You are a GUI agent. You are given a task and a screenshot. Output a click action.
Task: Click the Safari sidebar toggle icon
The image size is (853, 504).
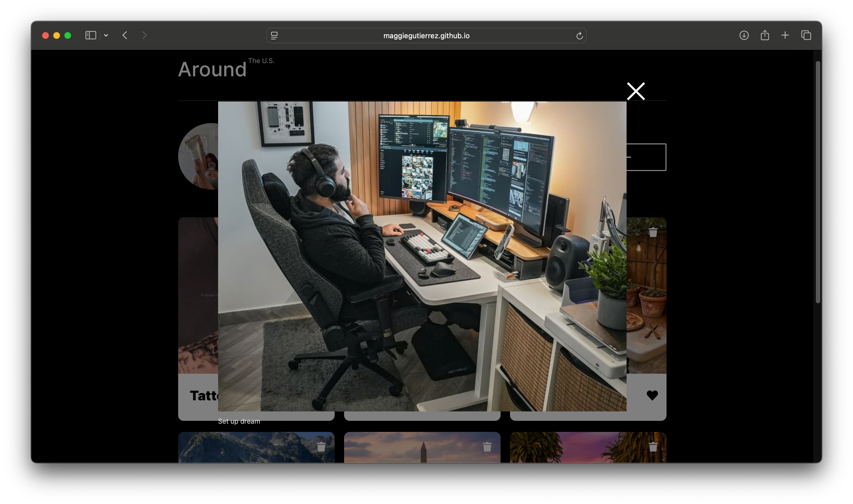point(90,35)
